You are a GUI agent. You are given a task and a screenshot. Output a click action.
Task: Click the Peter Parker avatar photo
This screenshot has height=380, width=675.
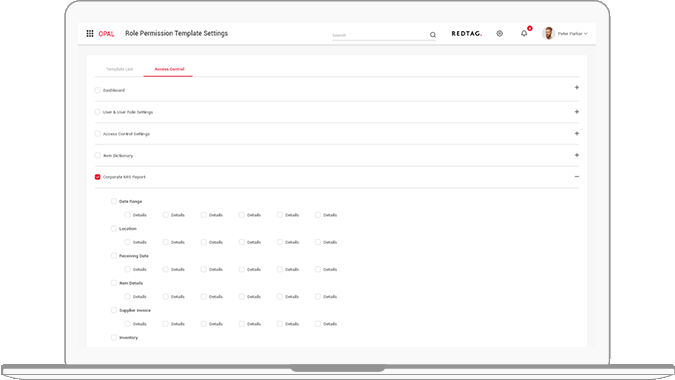(x=548, y=33)
